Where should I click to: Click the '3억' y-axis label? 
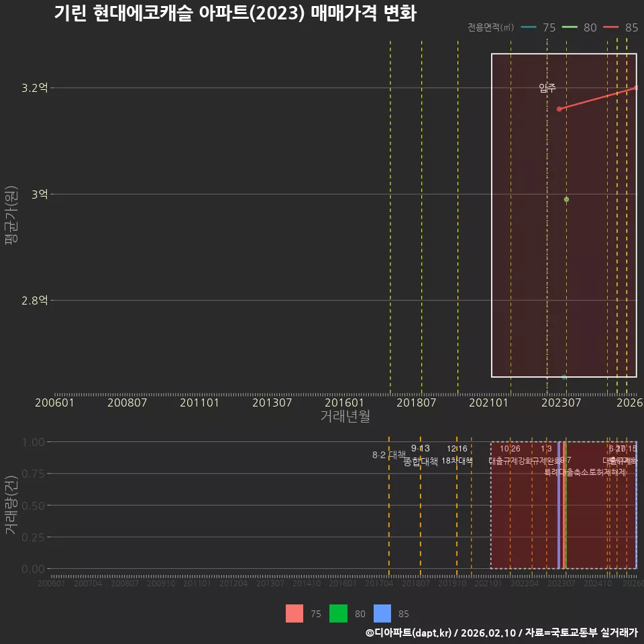click(x=40, y=195)
